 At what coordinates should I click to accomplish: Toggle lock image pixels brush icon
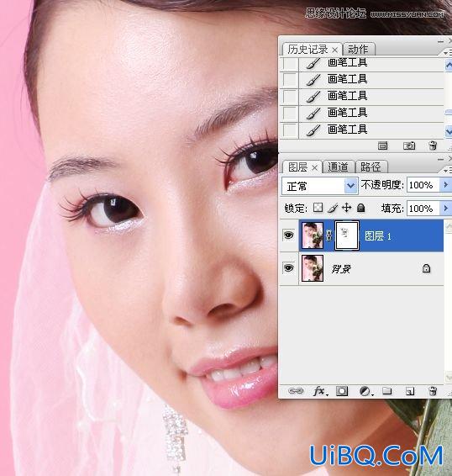coord(333,208)
